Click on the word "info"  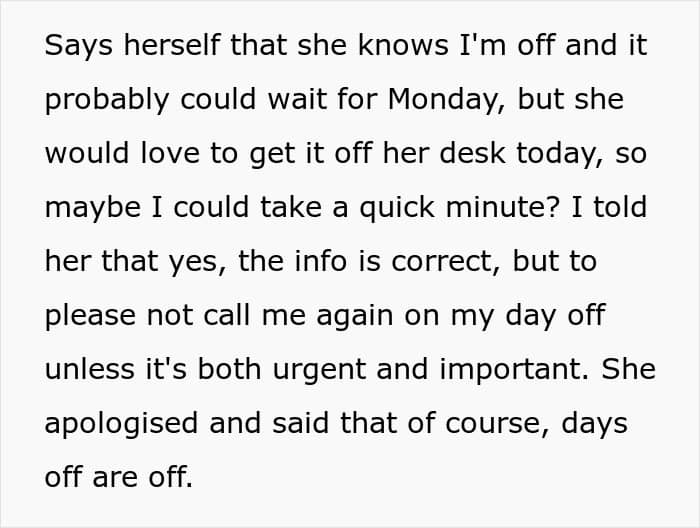point(320,261)
